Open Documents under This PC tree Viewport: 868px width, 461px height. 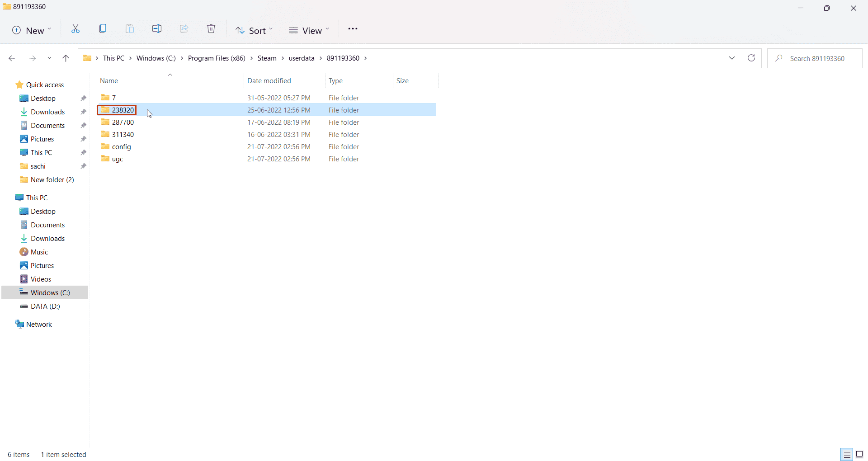pos(47,225)
